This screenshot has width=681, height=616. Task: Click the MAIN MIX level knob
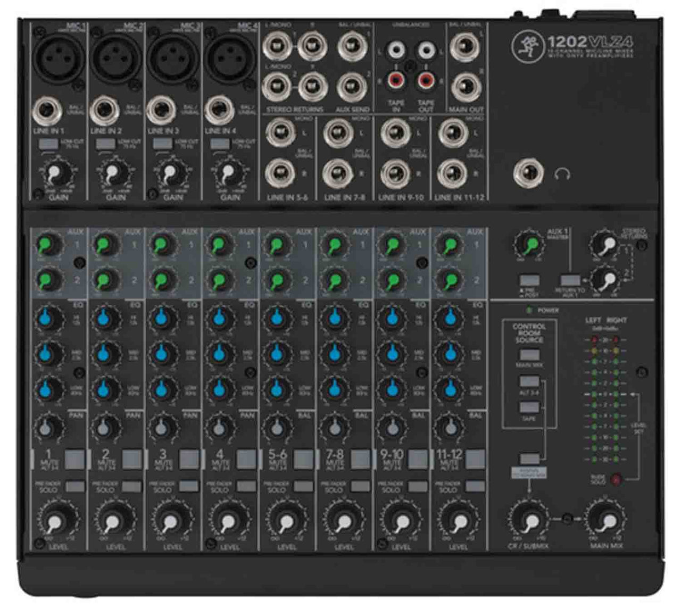pyautogui.click(x=606, y=520)
